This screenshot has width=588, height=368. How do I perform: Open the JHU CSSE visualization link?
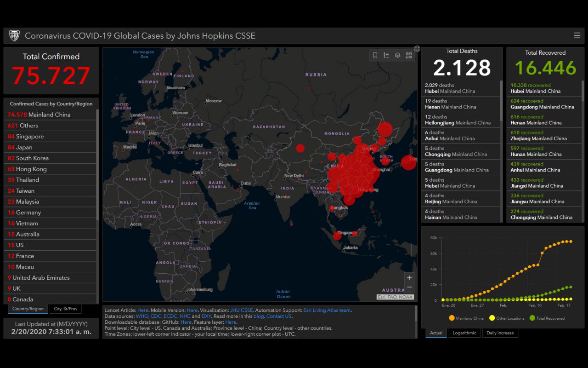(x=241, y=310)
